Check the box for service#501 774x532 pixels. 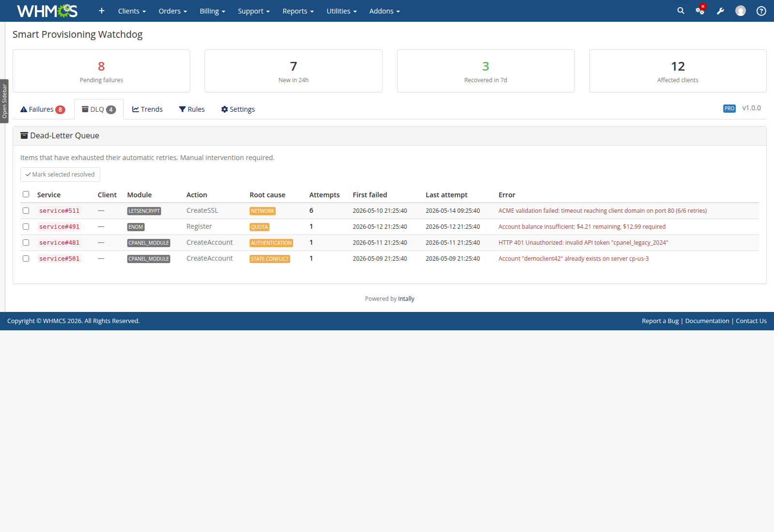(x=26, y=259)
